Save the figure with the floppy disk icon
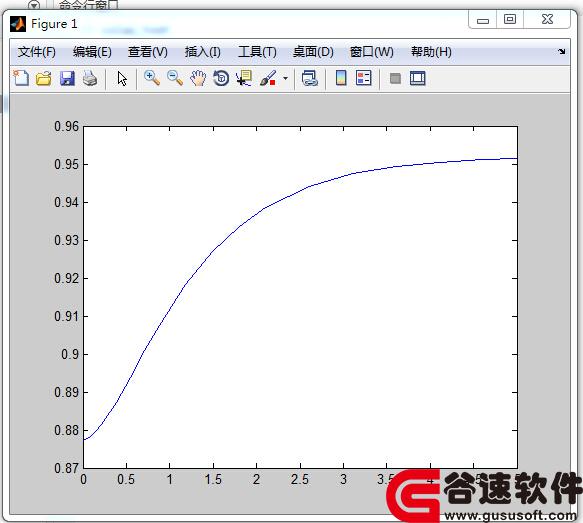 (67, 78)
